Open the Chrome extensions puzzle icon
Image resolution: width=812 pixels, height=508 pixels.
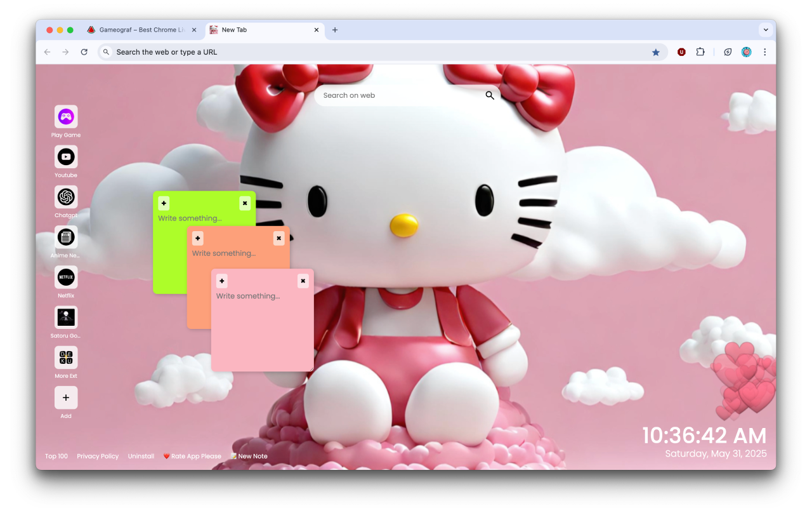pos(700,51)
